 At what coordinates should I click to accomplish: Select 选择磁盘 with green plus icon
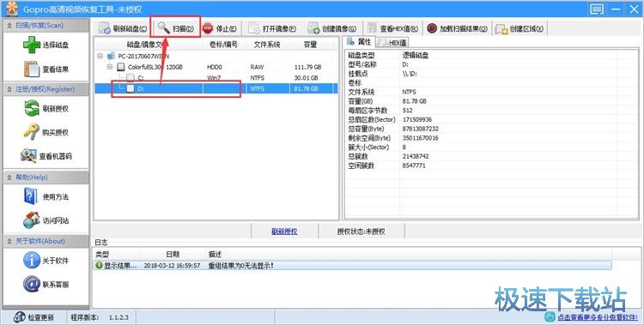tap(46, 45)
